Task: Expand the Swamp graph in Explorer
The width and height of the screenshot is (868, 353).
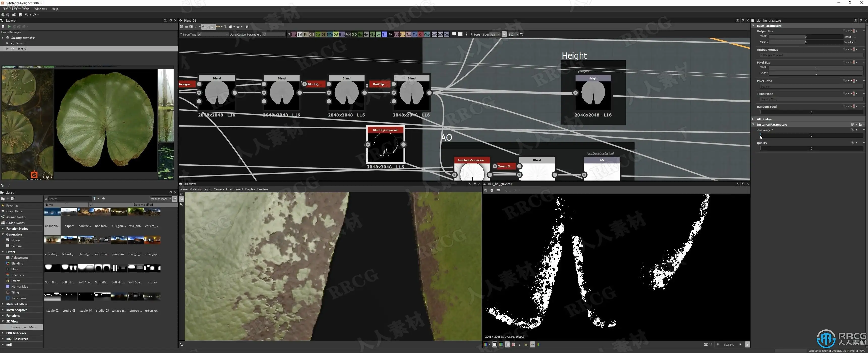Action: pyautogui.click(x=7, y=43)
